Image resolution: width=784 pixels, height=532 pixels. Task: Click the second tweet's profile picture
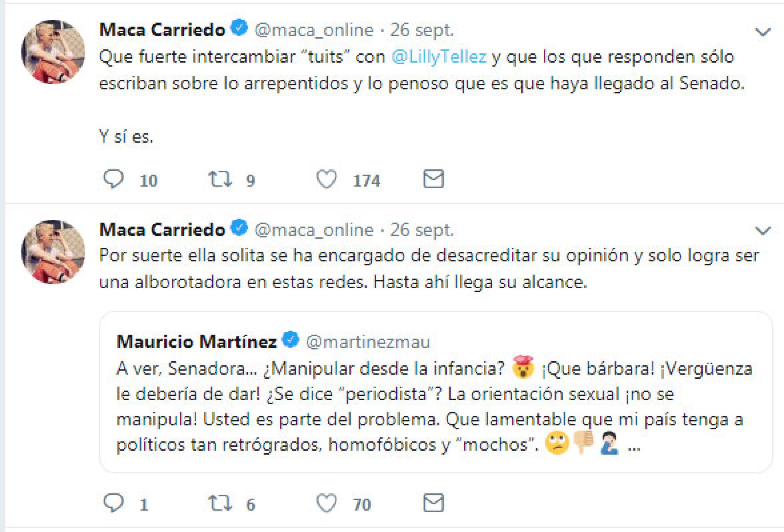point(53,252)
